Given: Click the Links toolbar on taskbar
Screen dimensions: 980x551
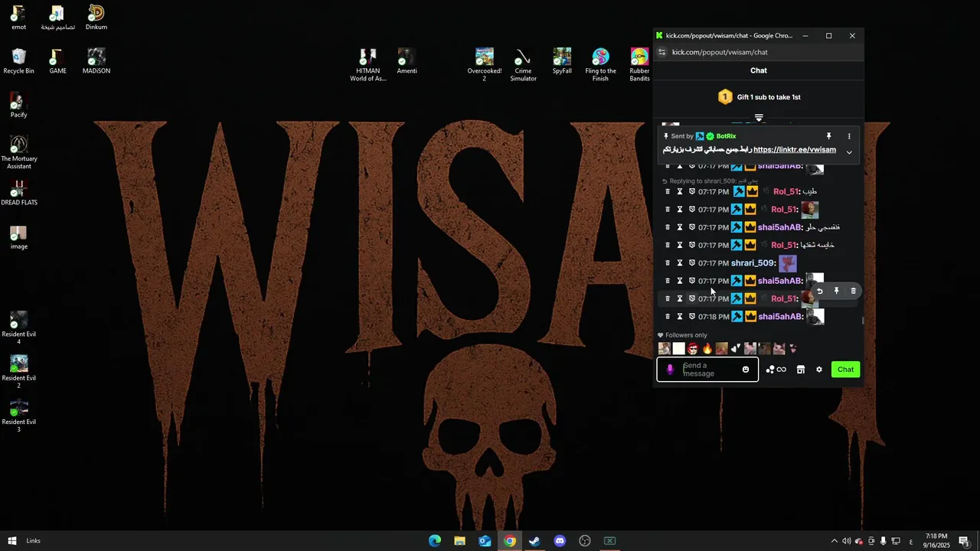Looking at the screenshot, I should click(34, 541).
